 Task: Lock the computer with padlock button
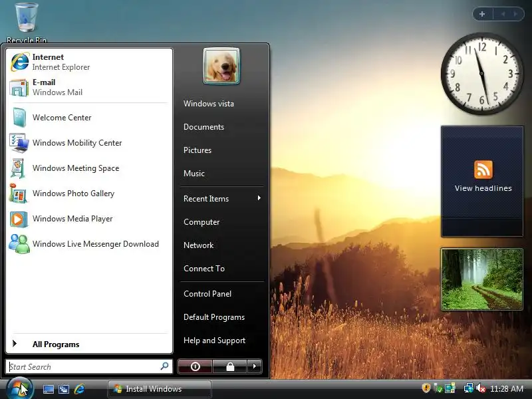[x=230, y=366]
